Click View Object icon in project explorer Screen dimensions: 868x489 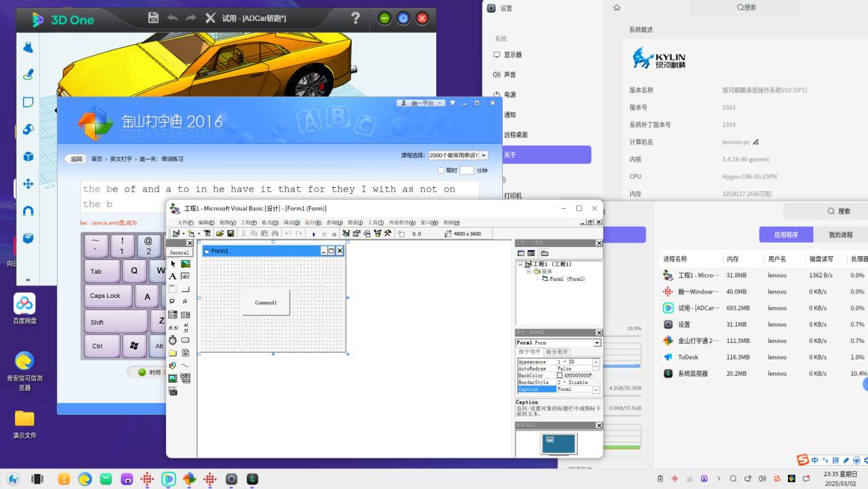click(x=531, y=253)
